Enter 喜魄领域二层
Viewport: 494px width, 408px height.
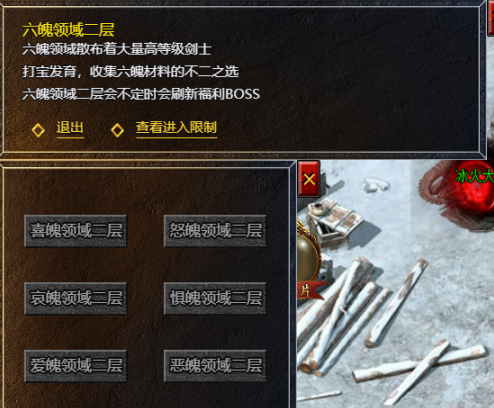click(x=76, y=231)
